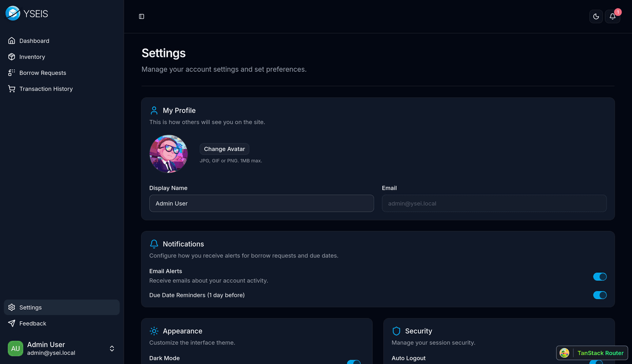Click the Dashboard home icon
The width and height of the screenshot is (632, 364).
(x=12, y=41)
